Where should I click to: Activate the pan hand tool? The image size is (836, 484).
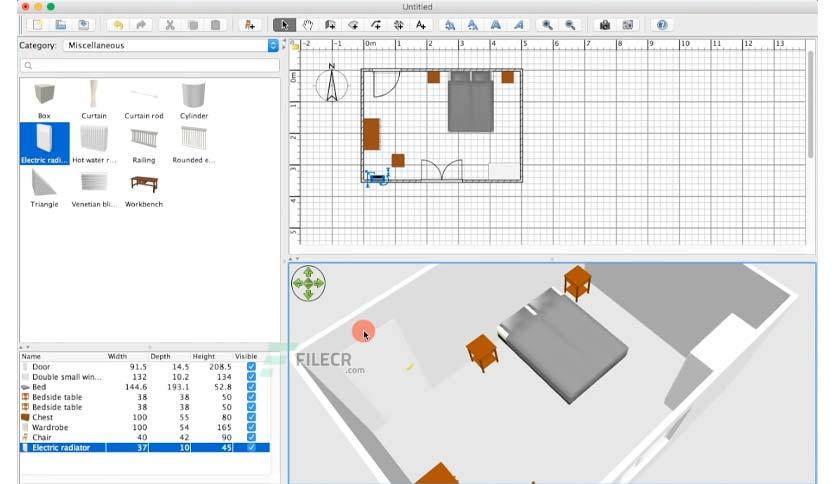[308, 25]
